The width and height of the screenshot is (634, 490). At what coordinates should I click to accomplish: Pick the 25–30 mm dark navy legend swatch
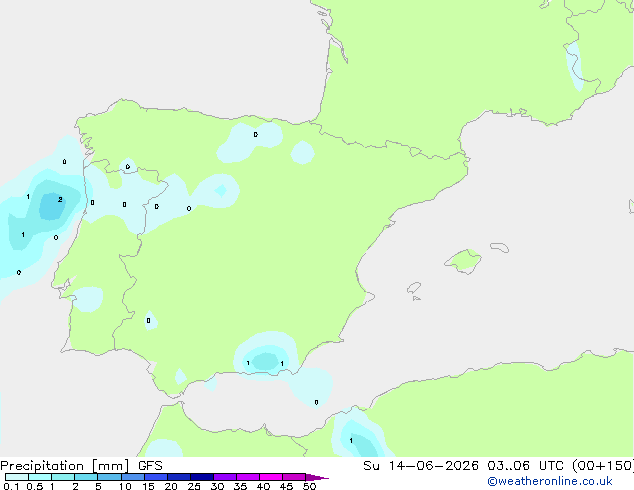(201, 477)
